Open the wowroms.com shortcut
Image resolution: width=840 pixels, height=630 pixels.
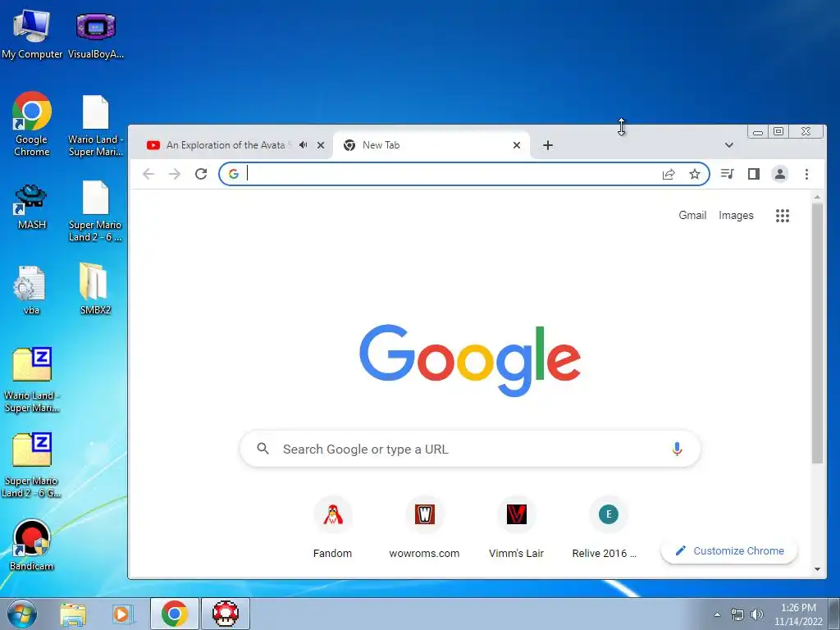424,527
